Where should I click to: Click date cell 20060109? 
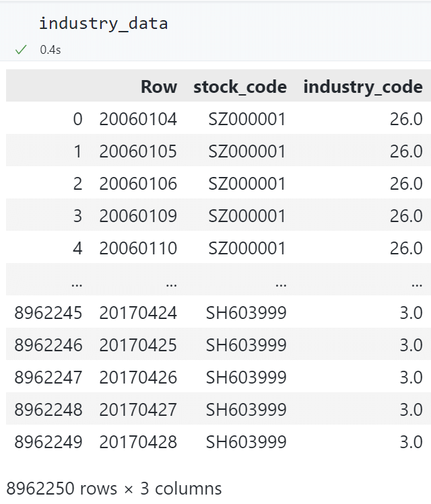pyautogui.click(x=138, y=216)
